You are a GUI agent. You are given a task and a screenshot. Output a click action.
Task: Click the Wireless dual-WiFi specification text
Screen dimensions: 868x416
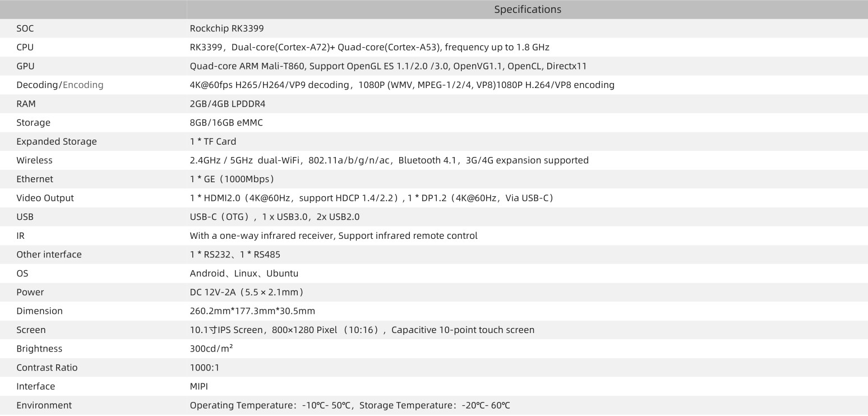coord(389,160)
